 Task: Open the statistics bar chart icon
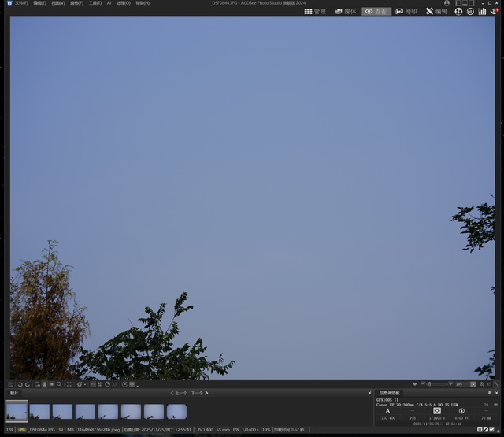[x=482, y=12]
